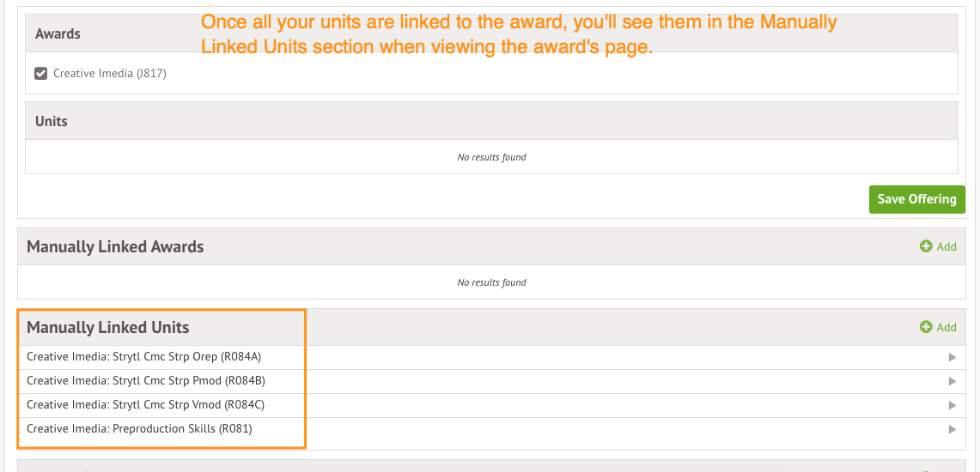Viewport: 980px width, 472px height.
Task: Click the Add link text in Manually Linked Units
Action: pyautogui.click(x=947, y=327)
